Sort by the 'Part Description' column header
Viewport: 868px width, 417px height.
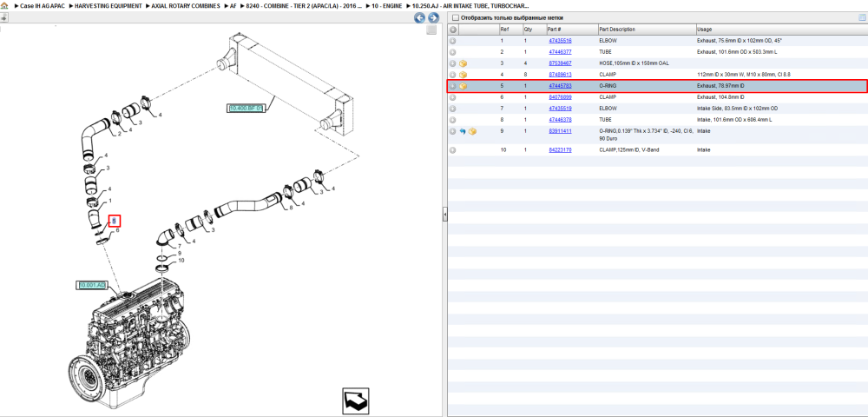pyautogui.click(x=648, y=30)
